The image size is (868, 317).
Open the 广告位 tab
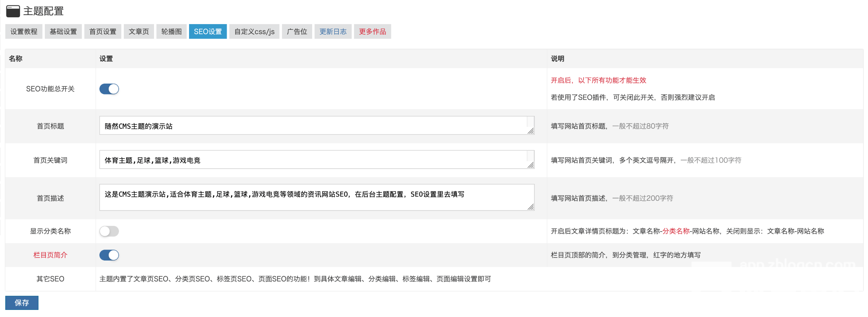[297, 32]
